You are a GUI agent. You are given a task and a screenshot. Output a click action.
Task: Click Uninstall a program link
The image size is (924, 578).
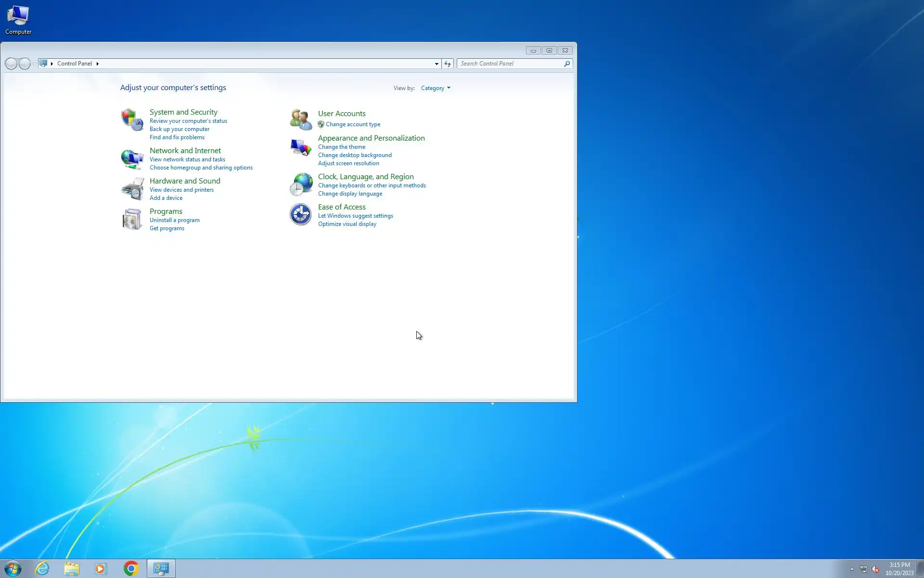(174, 220)
